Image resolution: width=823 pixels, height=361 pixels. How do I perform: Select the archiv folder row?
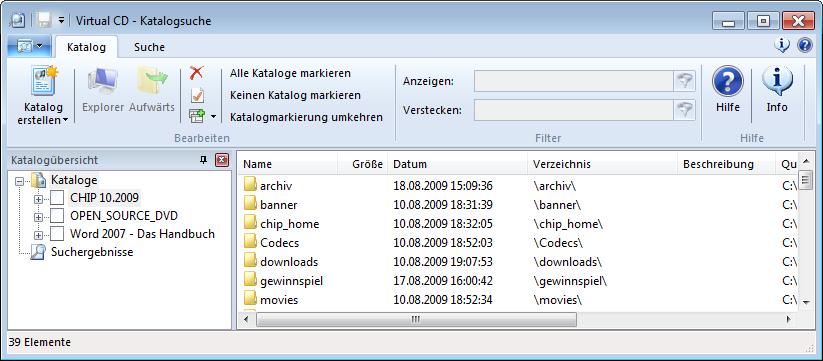(x=518, y=186)
